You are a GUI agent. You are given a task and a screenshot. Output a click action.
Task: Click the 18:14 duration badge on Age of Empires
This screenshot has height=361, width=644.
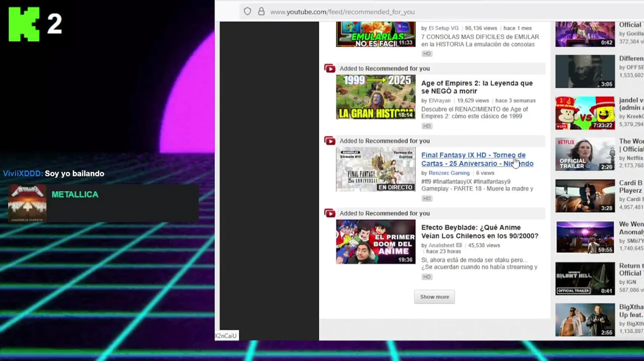tap(405, 115)
